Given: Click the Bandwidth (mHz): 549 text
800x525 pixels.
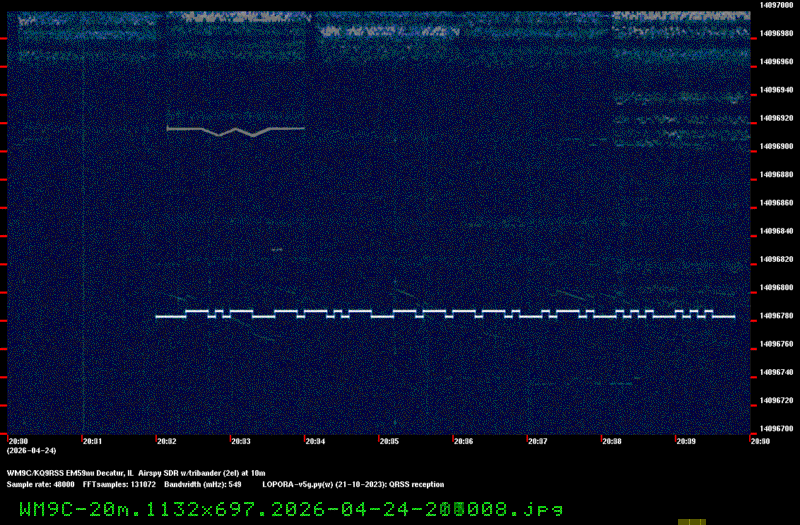Looking at the screenshot, I should 203,485.
